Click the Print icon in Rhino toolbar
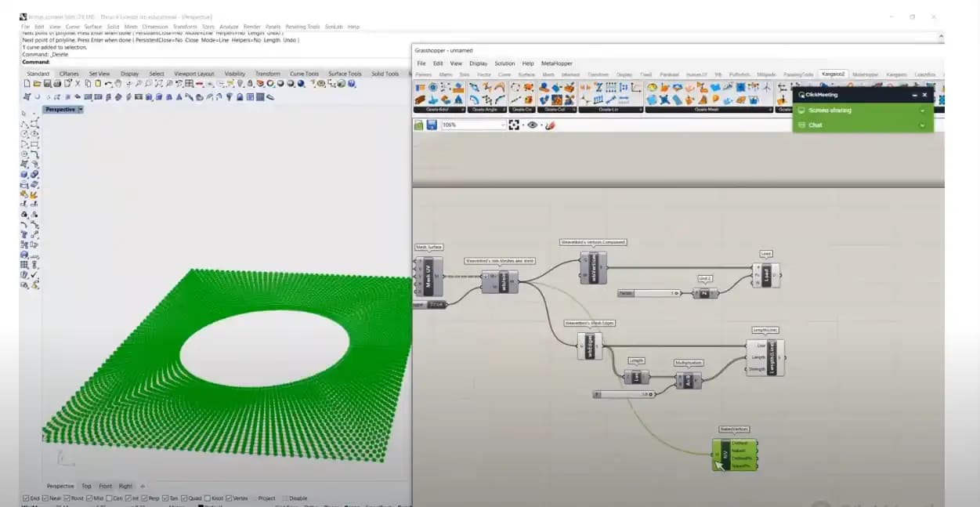The image size is (980, 507). [57, 83]
